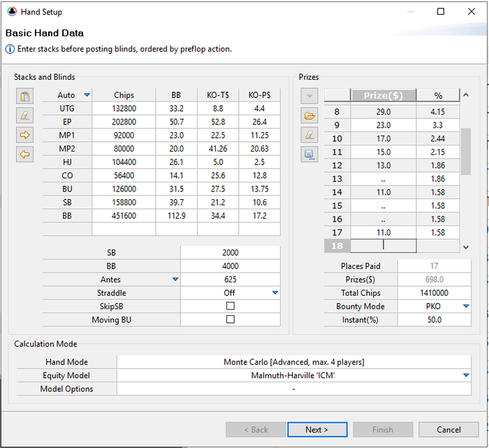Click the UTG chips cell 132800
The height and width of the screenshot is (448, 489).
coord(124,108)
